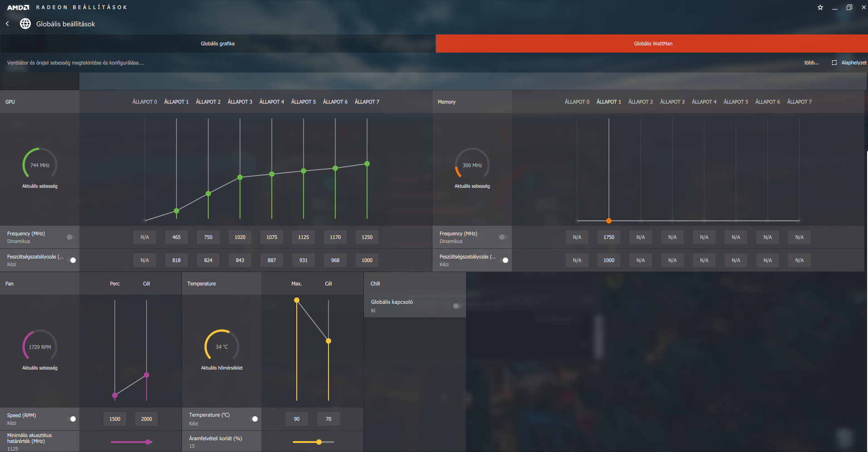Click the AMD logo in the title bar

click(18, 7)
